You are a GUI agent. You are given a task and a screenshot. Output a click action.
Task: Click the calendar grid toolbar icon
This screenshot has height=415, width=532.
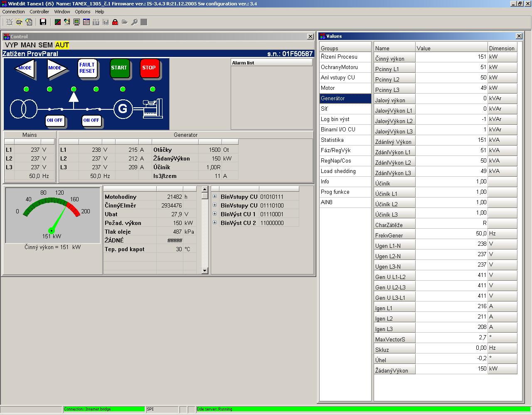[86, 22]
